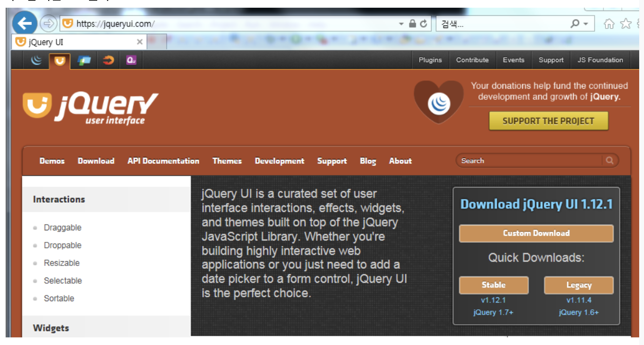This screenshot has height=345, width=644.
Task: Click the browser Home icon
Action: (x=609, y=23)
